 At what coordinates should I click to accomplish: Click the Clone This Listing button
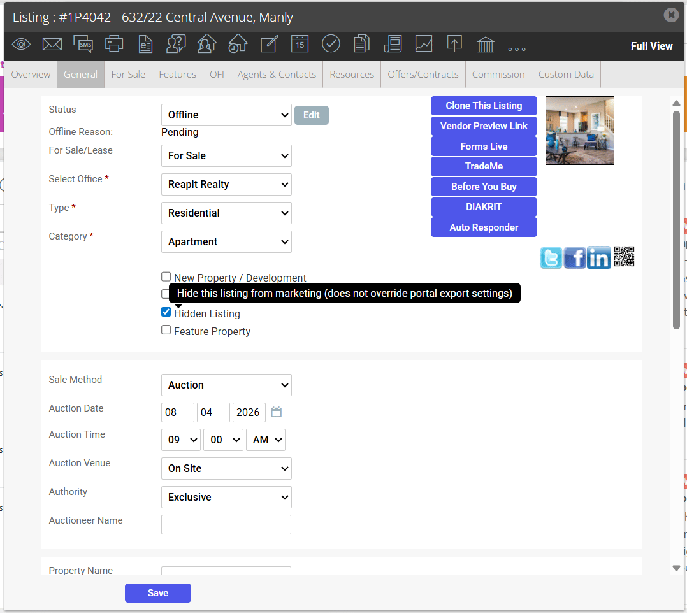click(x=484, y=106)
